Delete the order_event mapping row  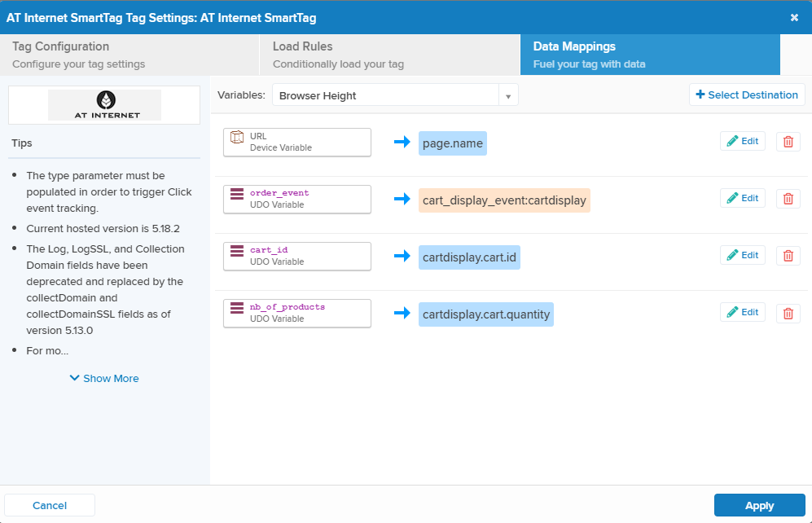click(x=788, y=199)
